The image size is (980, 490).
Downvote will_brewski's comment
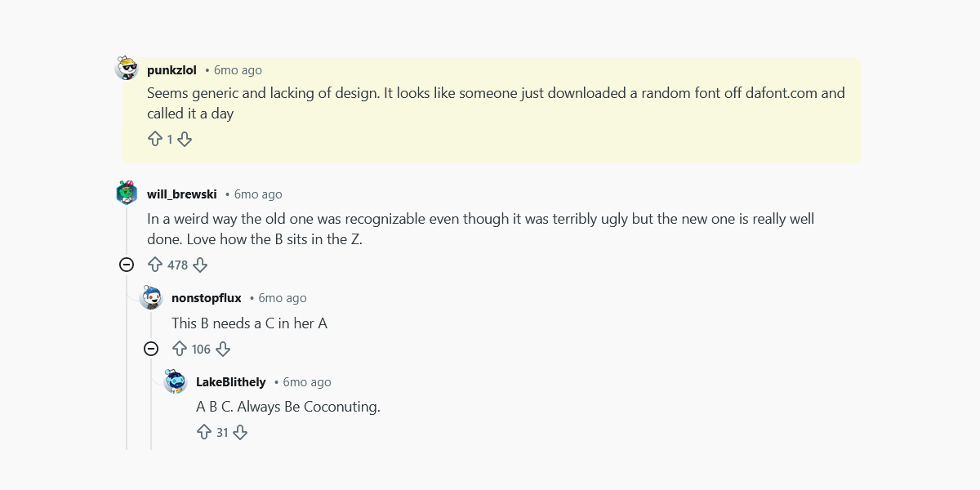[200, 265]
